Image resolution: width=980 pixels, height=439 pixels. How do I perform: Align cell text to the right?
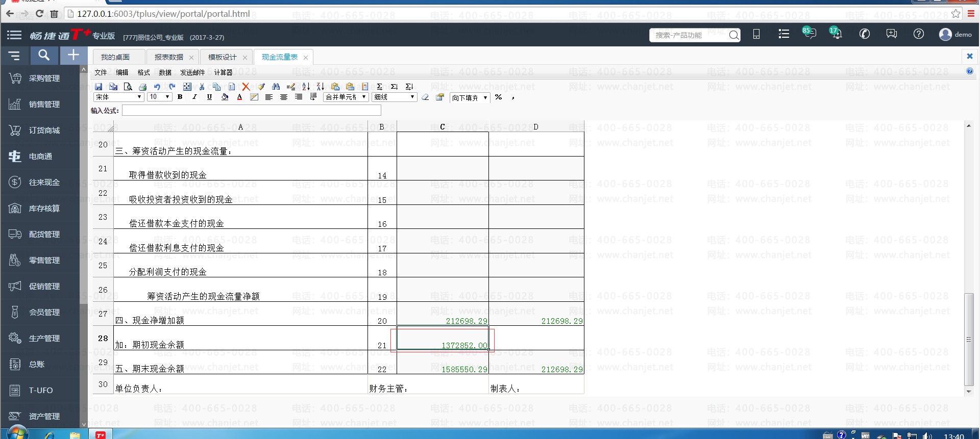click(x=299, y=97)
